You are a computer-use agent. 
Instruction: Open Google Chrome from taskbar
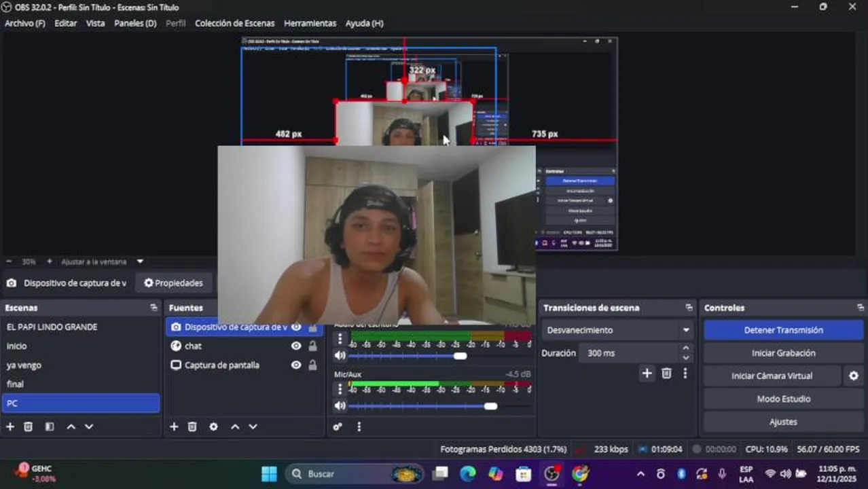pyautogui.click(x=580, y=473)
